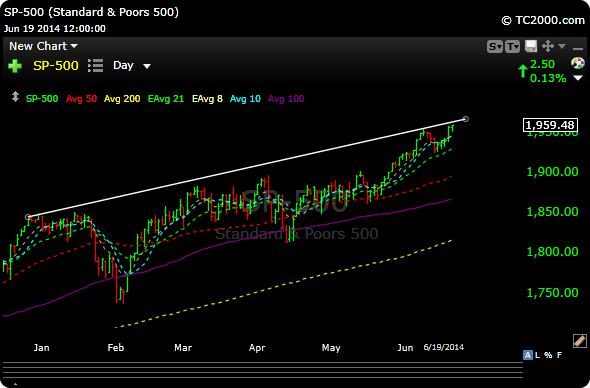Screen dimensions: 590x388
Task: Expand the arrow next to the move icon
Action: point(562,46)
